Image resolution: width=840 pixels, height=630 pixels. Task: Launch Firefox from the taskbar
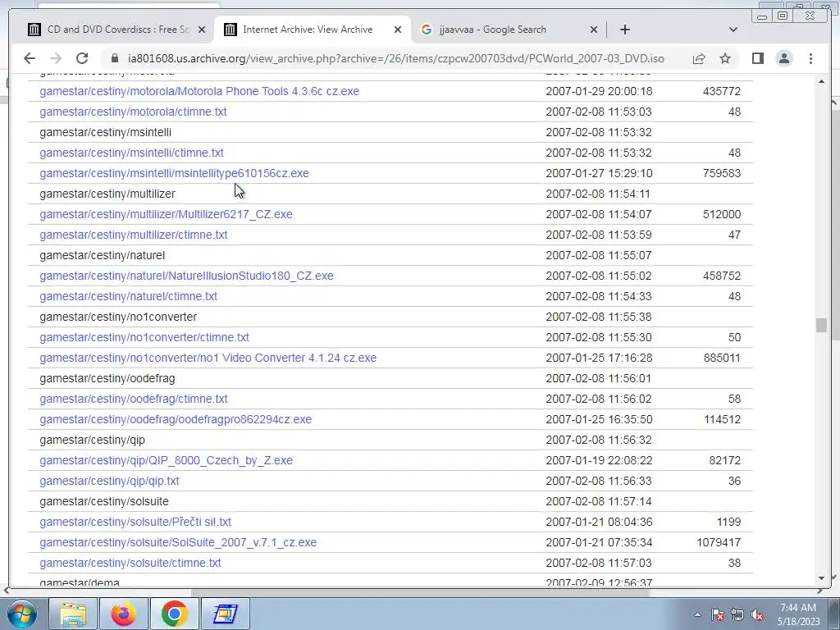(x=123, y=614)
